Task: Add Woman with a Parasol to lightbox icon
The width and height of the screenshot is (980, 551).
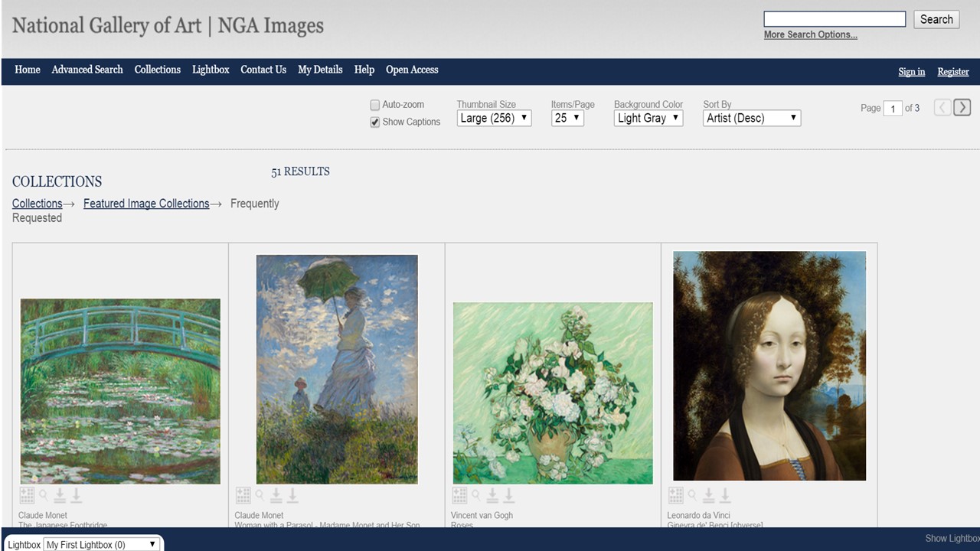Action: (x=243, y=495)
